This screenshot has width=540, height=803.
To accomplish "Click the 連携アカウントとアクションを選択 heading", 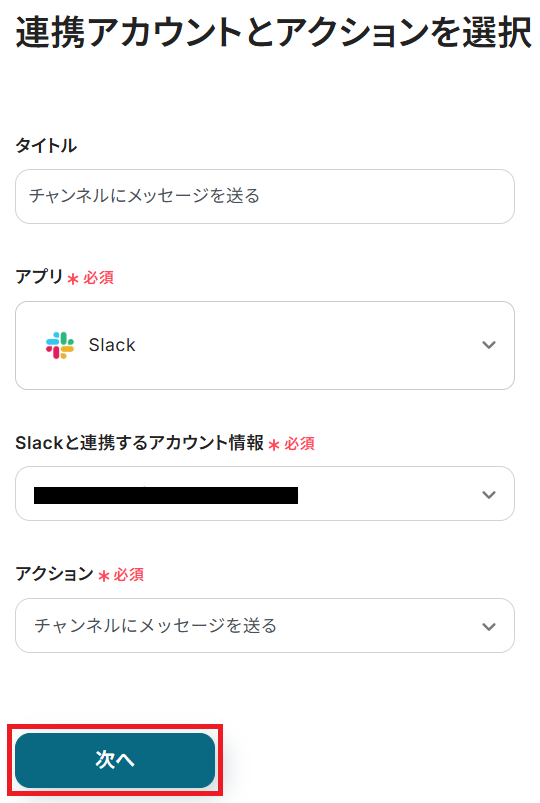I will (x=274, y=32).
